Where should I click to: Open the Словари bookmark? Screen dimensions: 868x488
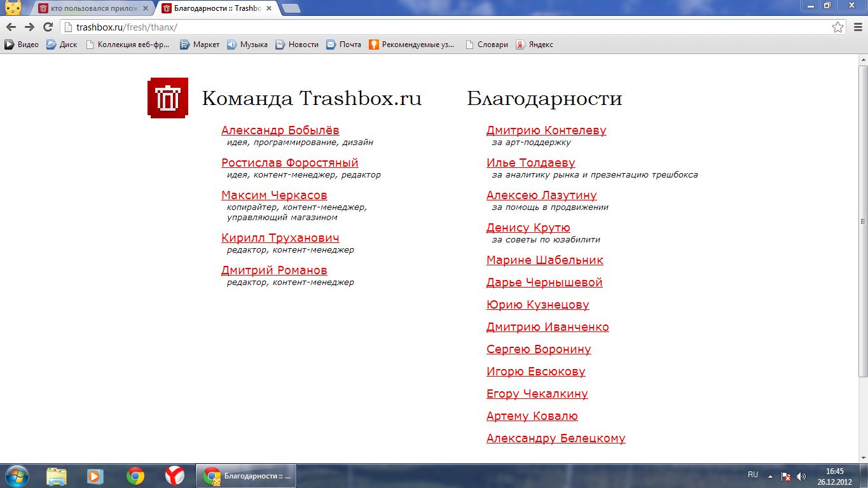point(486,45)
